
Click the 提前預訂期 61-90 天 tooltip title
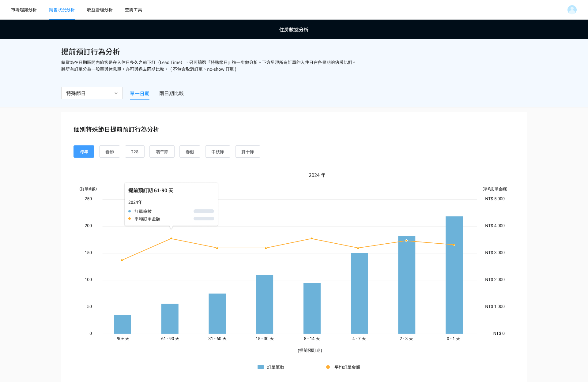coord(151,190)
